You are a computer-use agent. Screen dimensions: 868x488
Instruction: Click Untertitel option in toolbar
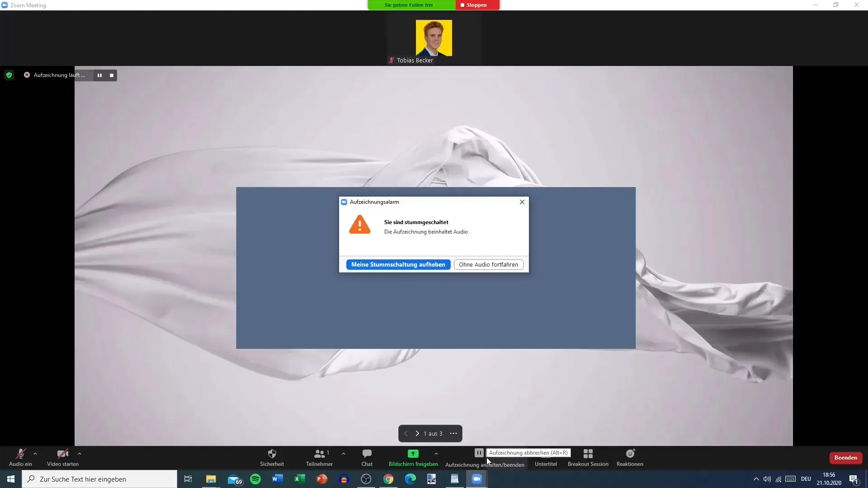(546, 458)
